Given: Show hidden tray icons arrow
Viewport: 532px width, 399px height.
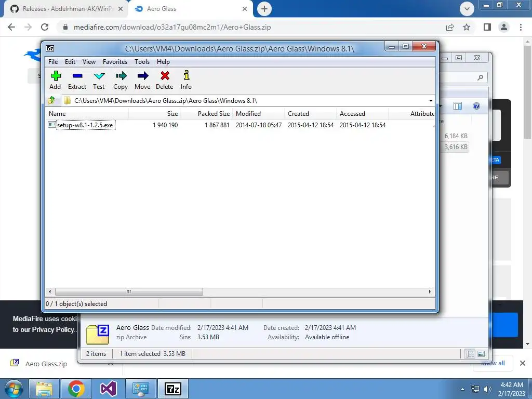Looking at the screenshot, I should click(x=462, y=389).
